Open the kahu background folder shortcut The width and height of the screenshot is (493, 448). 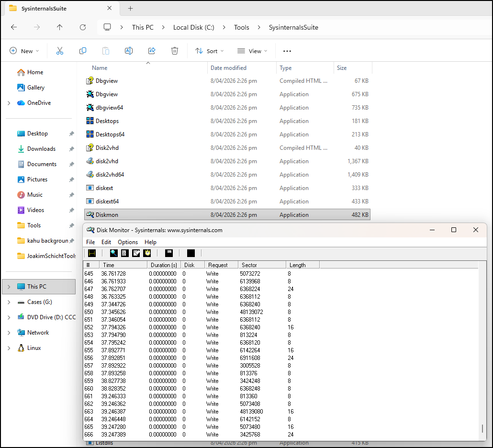point(43,241)
